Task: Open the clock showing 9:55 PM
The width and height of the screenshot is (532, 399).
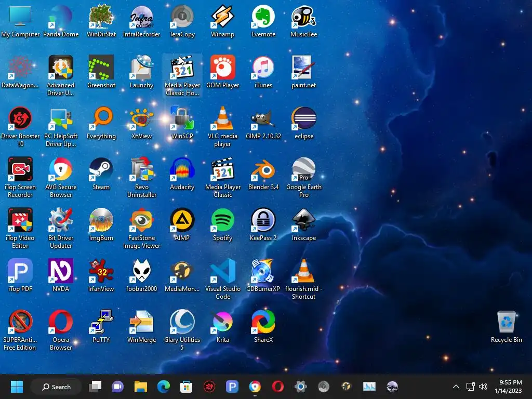Action: click(x=508, y=387)
